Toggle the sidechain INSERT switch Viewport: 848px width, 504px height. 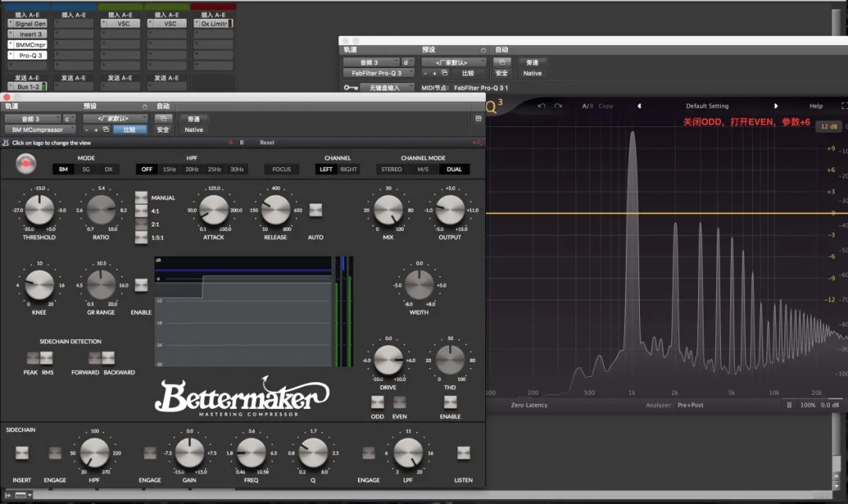(x=22, y=453)
